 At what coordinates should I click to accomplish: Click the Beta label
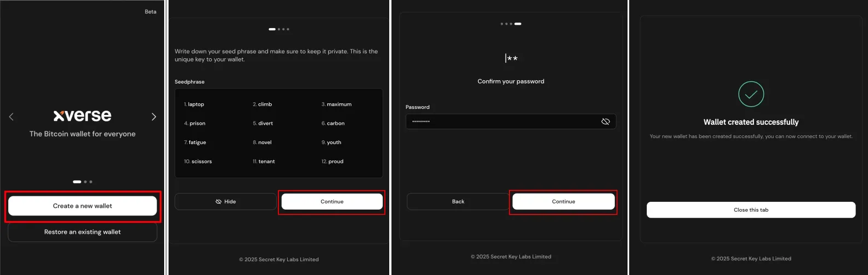pyautogui.click(x=150, y=12)
